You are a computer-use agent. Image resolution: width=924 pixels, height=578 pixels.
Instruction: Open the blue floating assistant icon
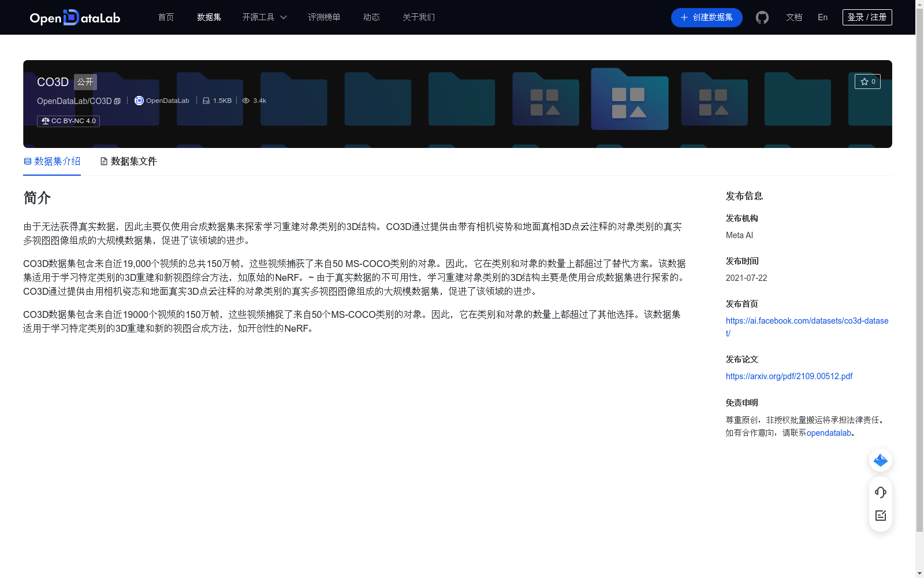click(881, 460)
